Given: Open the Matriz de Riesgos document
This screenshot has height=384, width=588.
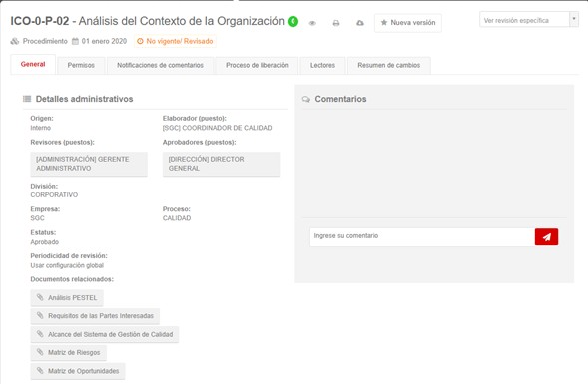Looking at the screenshot, I should 68,352.
